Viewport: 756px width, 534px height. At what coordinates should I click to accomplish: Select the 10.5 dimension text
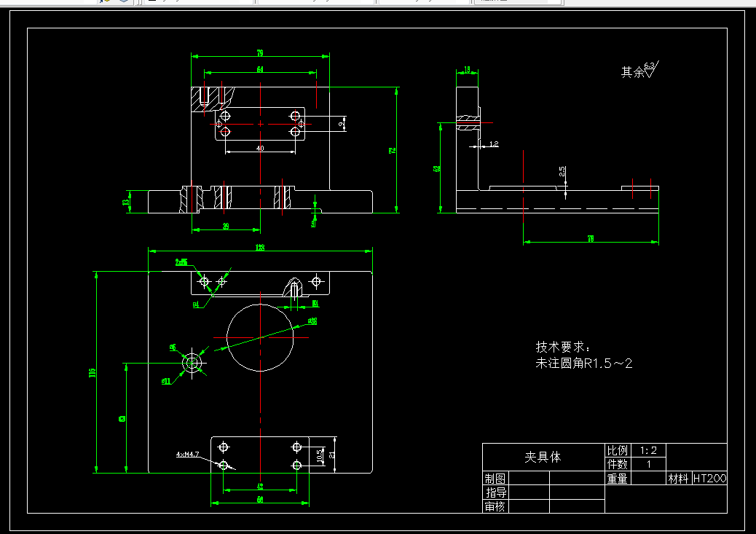pos(320,455)
